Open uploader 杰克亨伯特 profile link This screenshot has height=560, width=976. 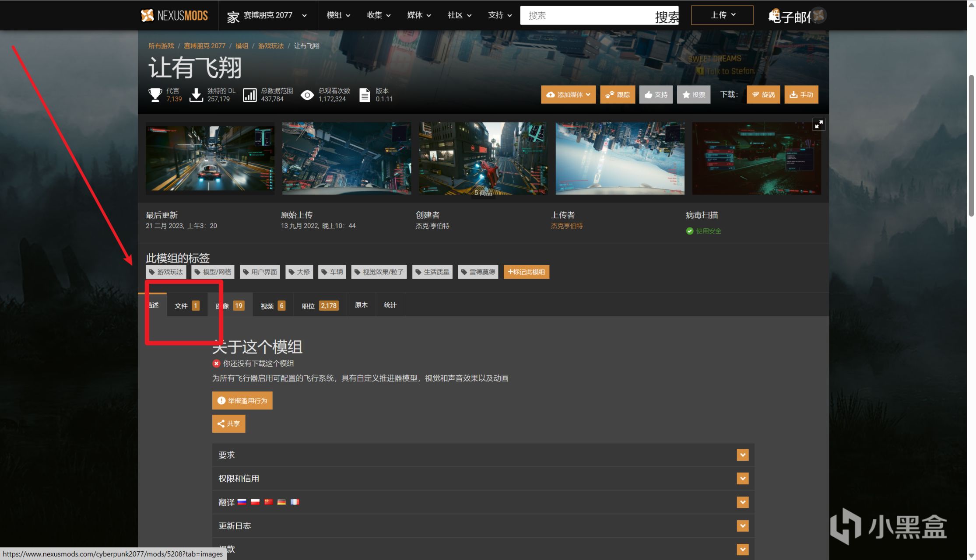pyautogui.click(x=567, y=226)
